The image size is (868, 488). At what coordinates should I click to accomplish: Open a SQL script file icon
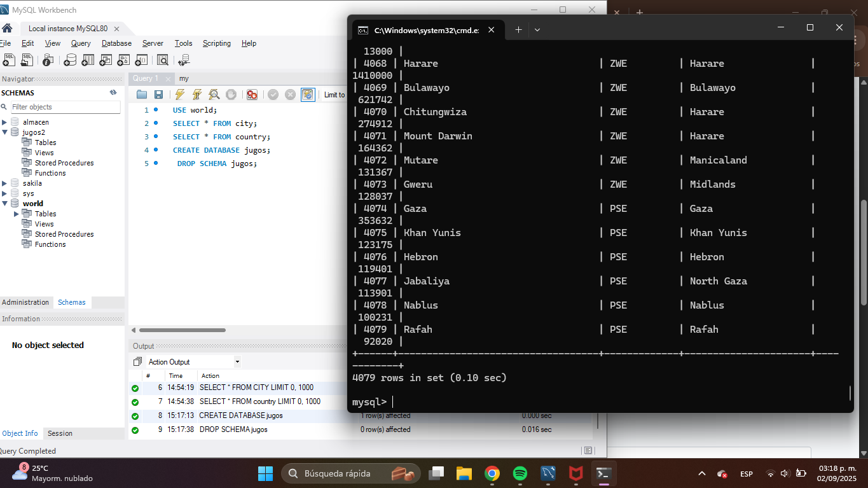coord(27,60)
